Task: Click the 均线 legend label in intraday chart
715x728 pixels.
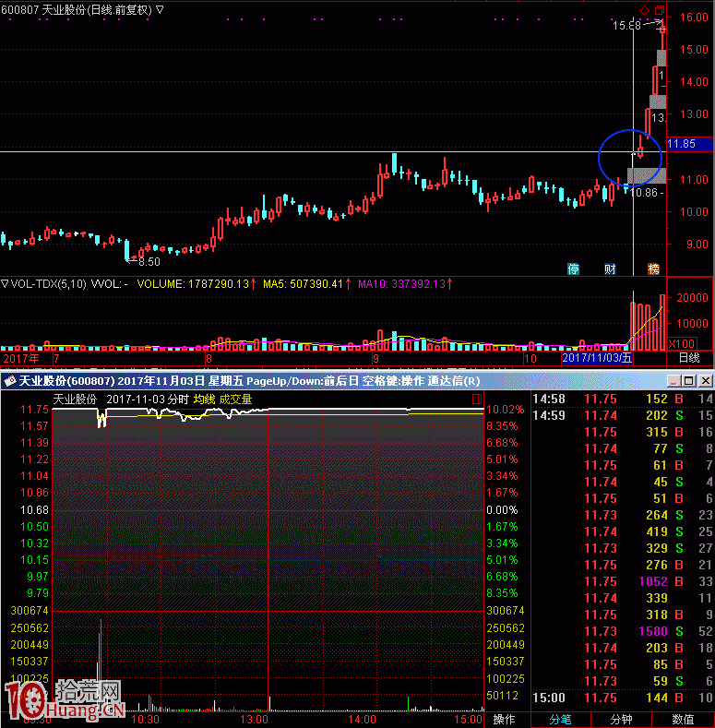Action: pyautogui.click(x=204, y=400)
